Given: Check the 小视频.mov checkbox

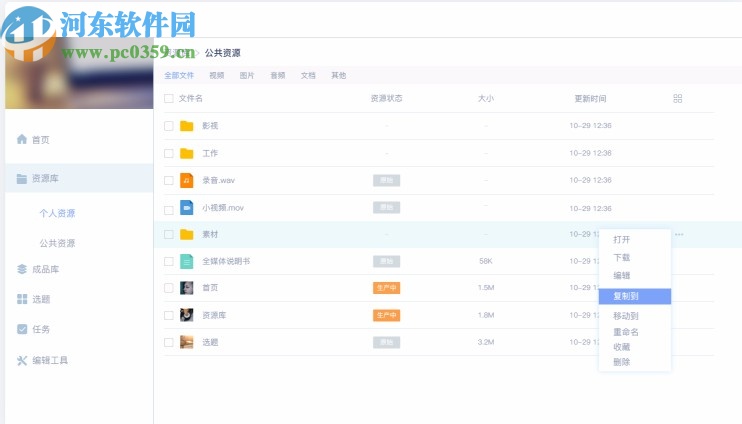Looking at the screenshot, I should pos(168,210).
